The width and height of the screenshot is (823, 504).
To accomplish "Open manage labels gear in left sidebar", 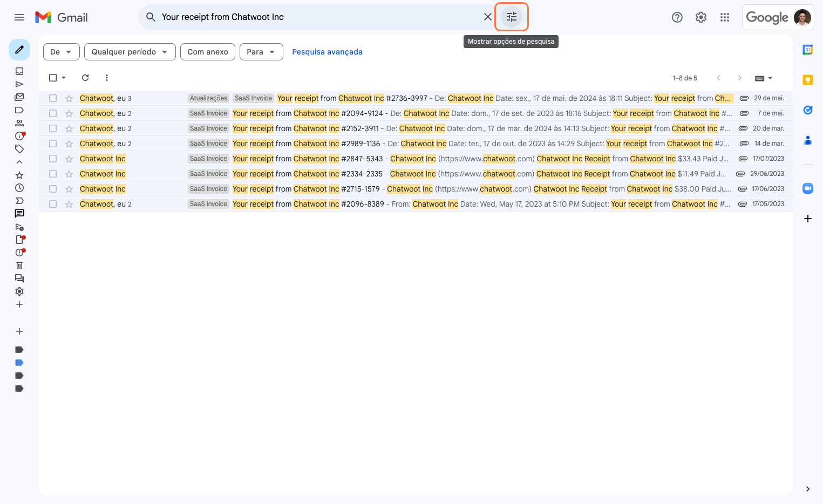I will click(19, 291).
